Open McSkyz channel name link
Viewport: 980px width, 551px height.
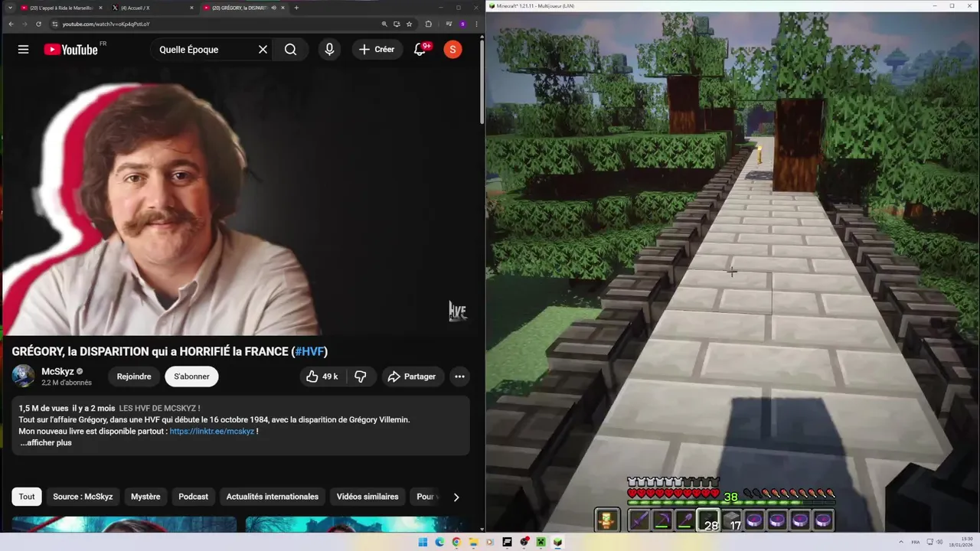point(57,371)
